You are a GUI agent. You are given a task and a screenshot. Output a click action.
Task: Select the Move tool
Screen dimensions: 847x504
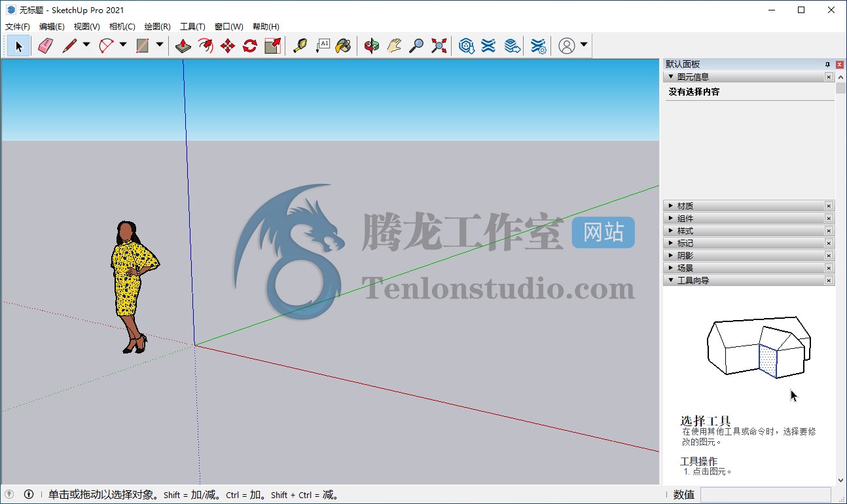pyautogui.click(x=228, y=46)
